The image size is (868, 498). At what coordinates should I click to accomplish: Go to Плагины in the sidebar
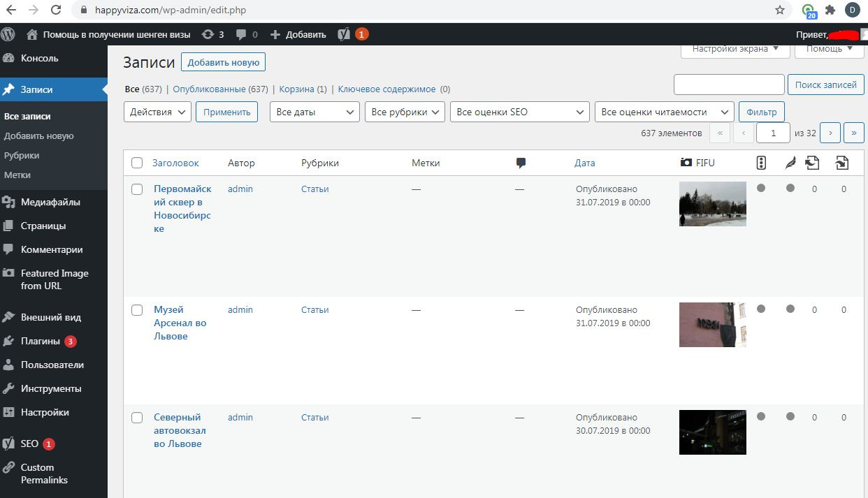[41, 341]
